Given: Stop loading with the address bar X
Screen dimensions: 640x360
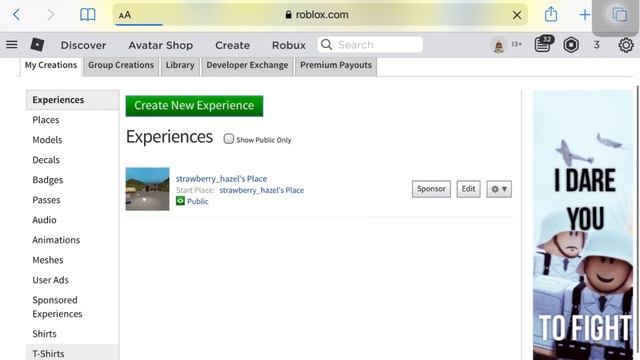Looking at the screenshot, I should [517, 15].
